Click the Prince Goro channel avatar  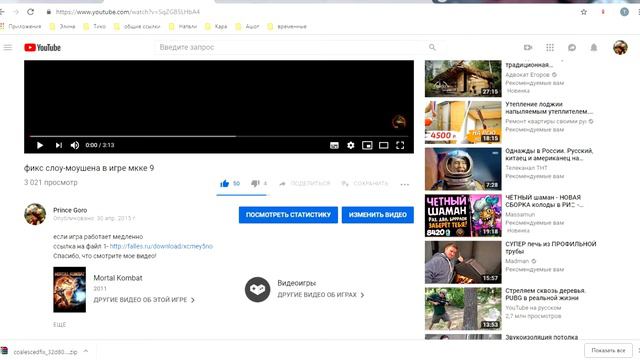[x=35, y=214]
